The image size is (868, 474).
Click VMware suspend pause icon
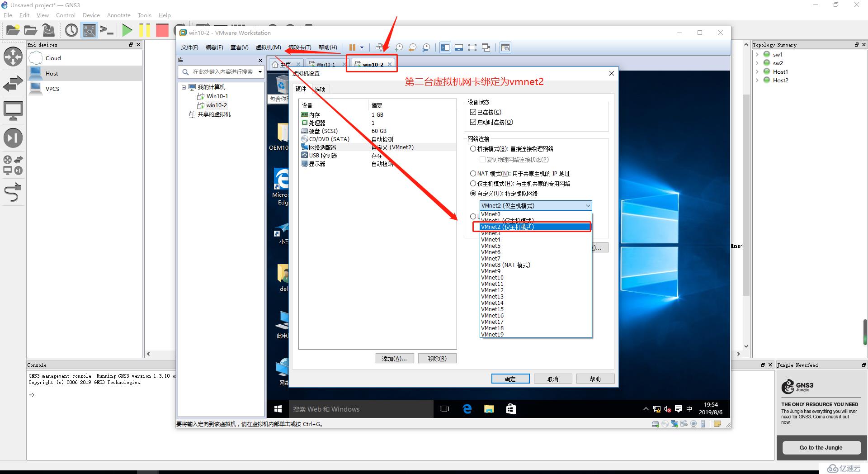point(352,47)
